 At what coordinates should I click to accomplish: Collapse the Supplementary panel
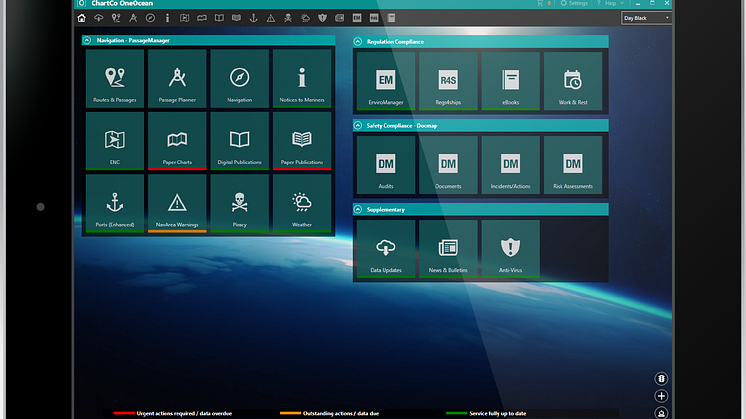[358, 209]
